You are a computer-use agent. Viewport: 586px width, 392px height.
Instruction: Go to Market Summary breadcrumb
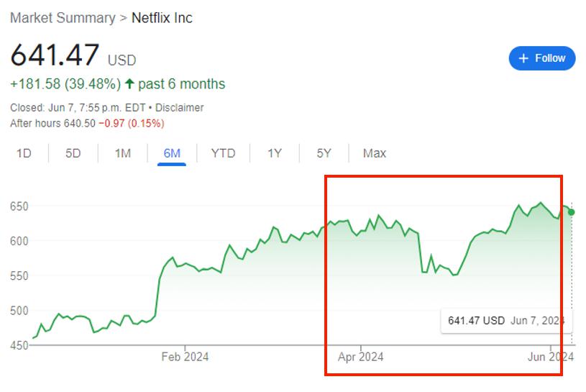coord(63,18)
